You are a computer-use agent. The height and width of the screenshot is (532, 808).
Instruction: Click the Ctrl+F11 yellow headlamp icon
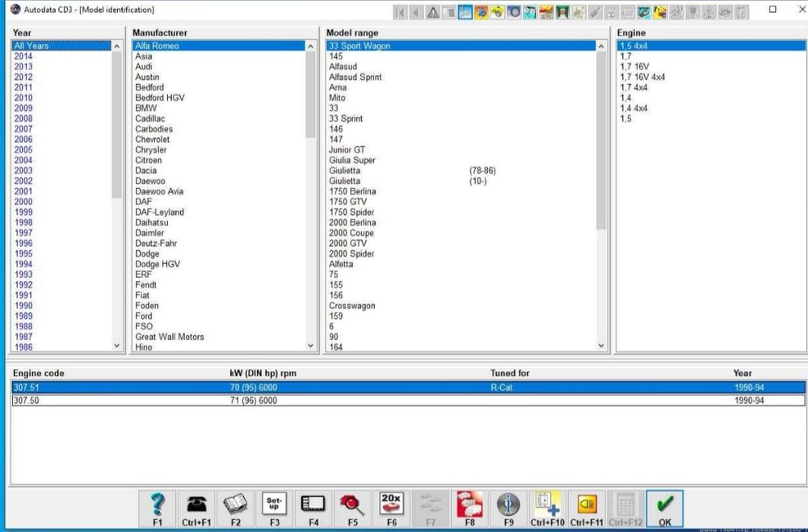click(x=587, y=505)
